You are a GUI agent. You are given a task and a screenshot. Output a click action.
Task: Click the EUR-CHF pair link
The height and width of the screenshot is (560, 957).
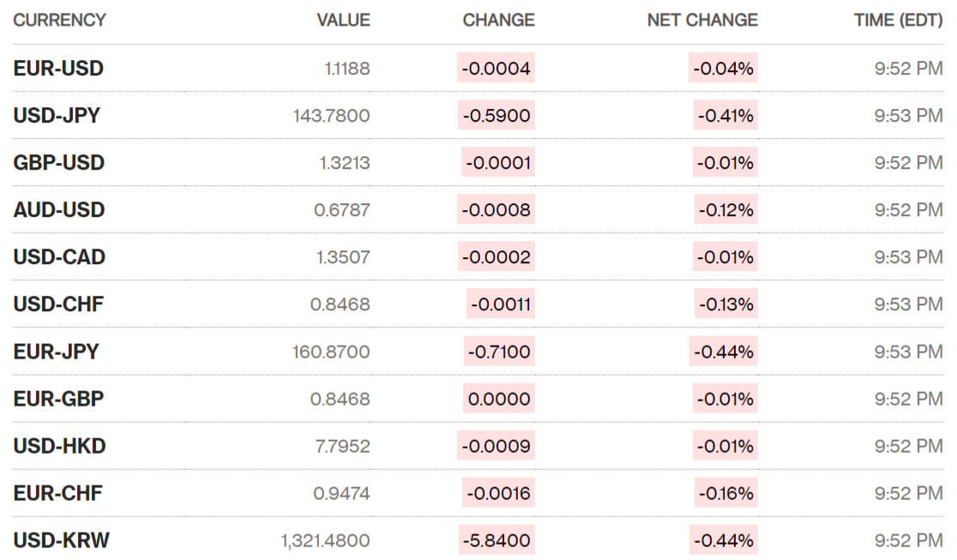click(57, 493)
